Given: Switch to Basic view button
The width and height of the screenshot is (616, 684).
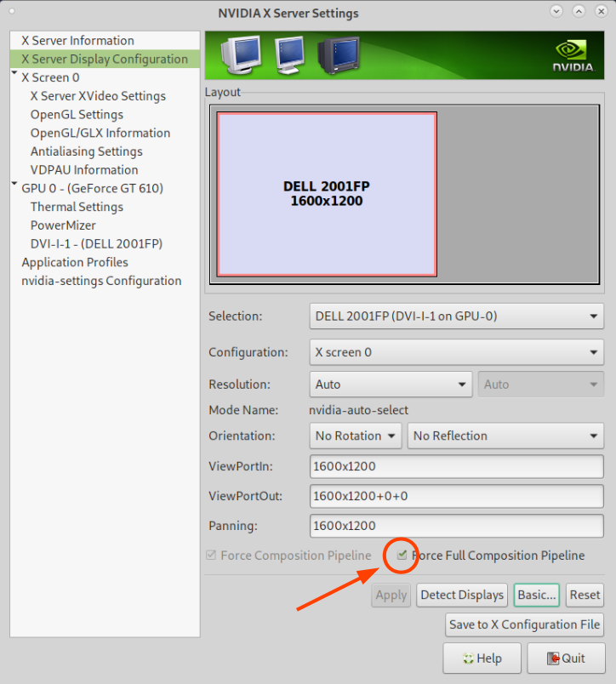Looking at the screenshot, I should 537,595.
